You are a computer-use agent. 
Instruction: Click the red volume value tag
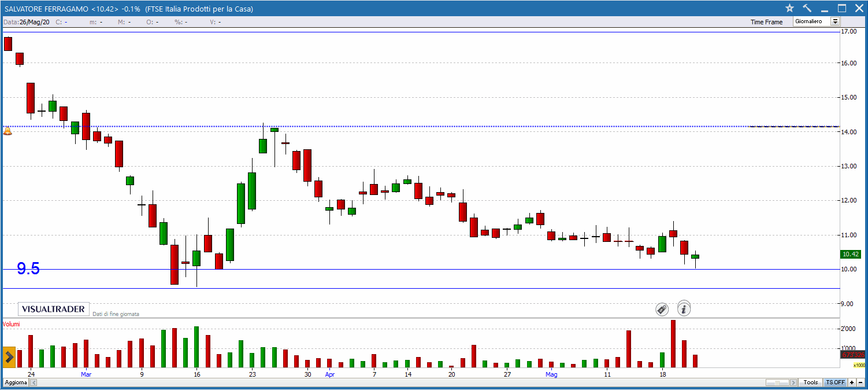click(852, 354)
